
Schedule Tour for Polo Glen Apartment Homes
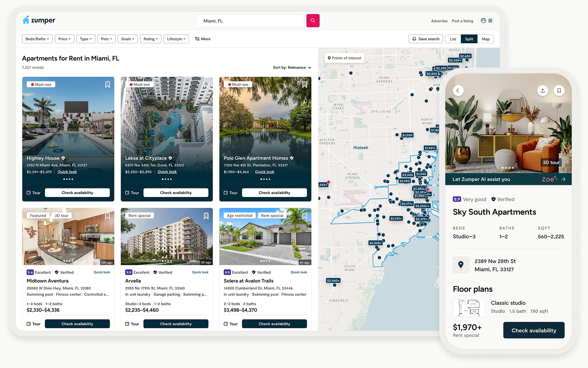(230, 193)
